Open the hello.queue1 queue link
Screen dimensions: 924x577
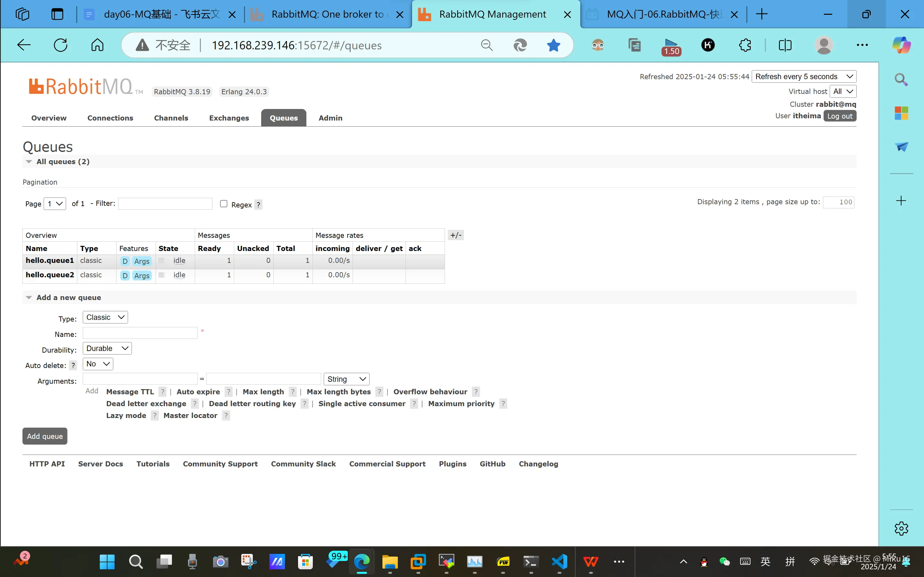coord(50,260)
